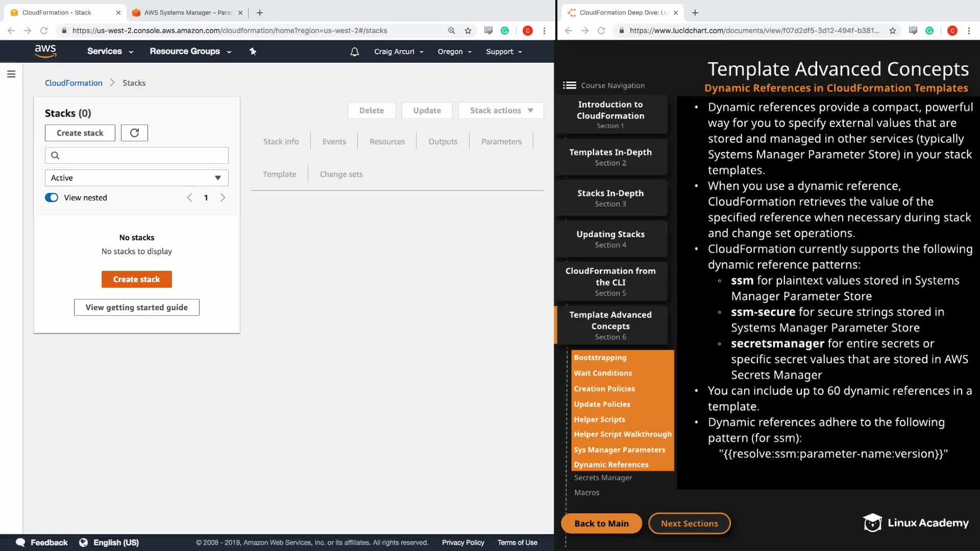
Task: Open the hamburger side navigation menu
Action: tap(11, 74)
